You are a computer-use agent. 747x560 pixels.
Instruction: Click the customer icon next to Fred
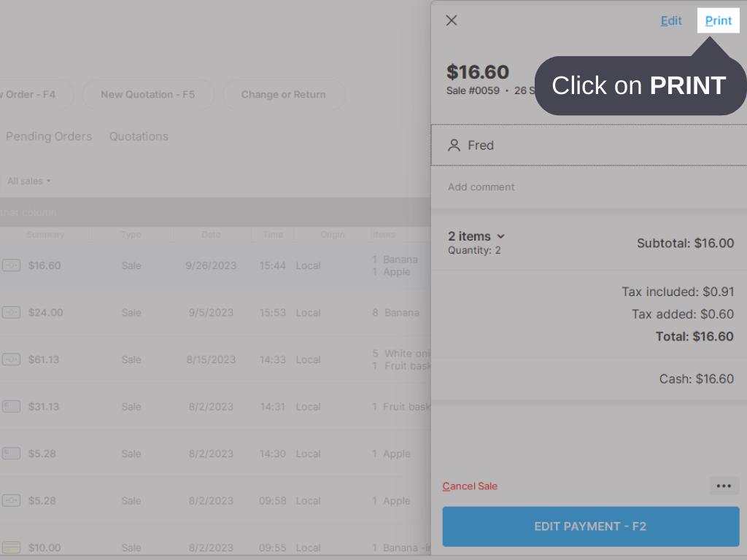tap(454, 145)
